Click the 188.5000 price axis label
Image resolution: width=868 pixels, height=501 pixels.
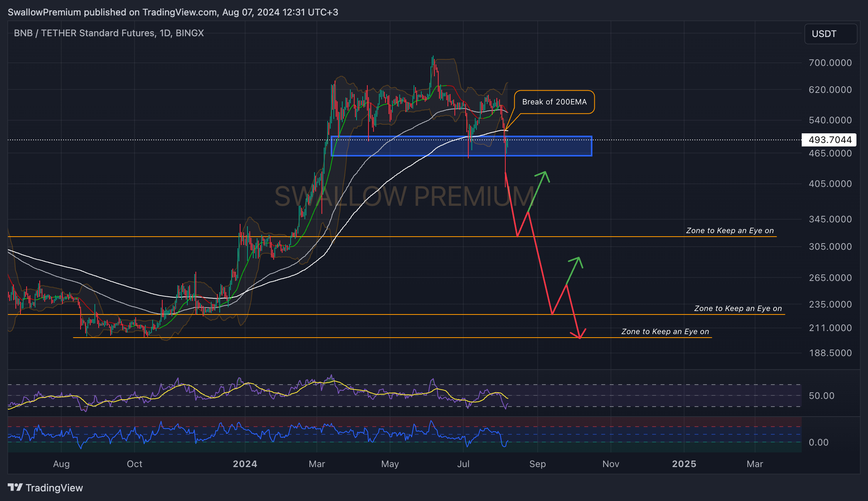pos(830,353)
